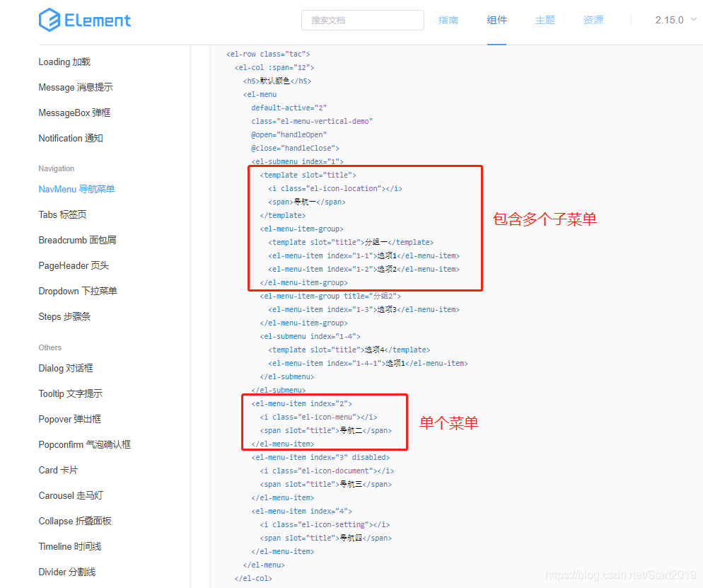Click code line el-submenu index="1-4"
This screenshot has width=703, height=588.
[x=310, y=336]
